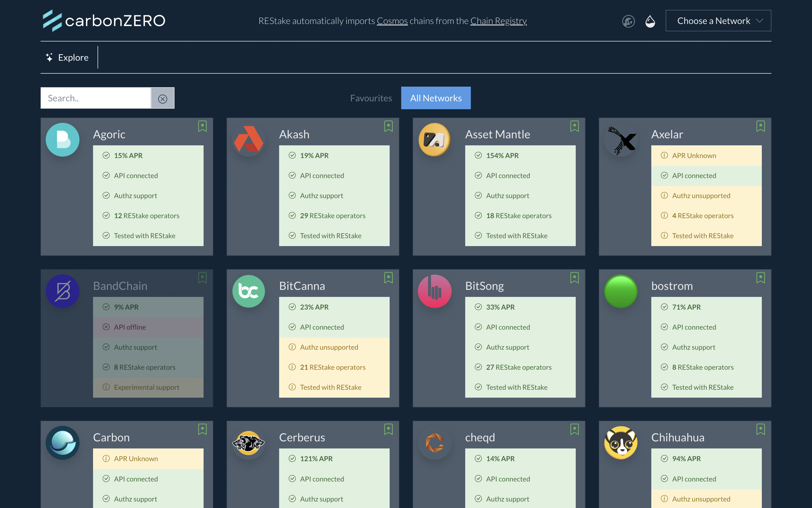Image resolution: width=812 pixels, height=508 pixels.
Task: Click the '121% APR' row on Cerberus
Action: point(334,459)
